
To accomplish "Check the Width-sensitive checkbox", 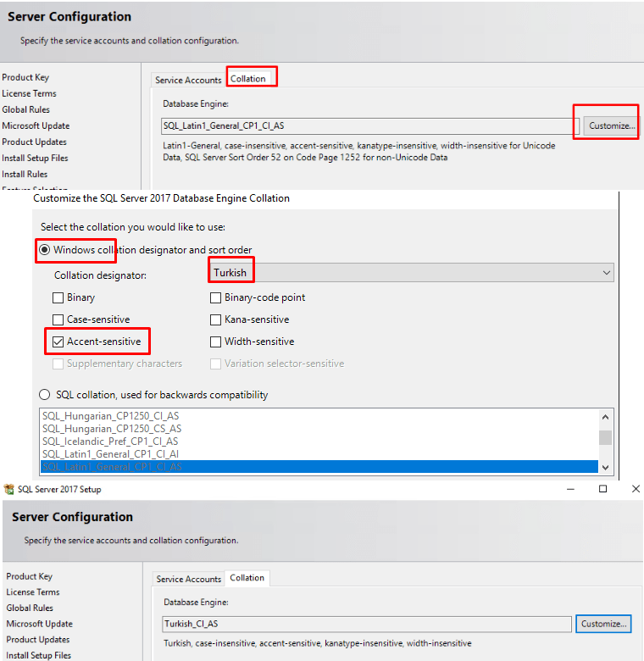I will (216, 342).
